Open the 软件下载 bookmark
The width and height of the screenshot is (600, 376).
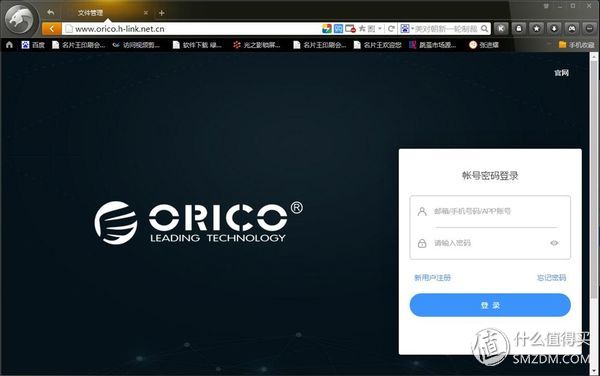coord(197,45)
